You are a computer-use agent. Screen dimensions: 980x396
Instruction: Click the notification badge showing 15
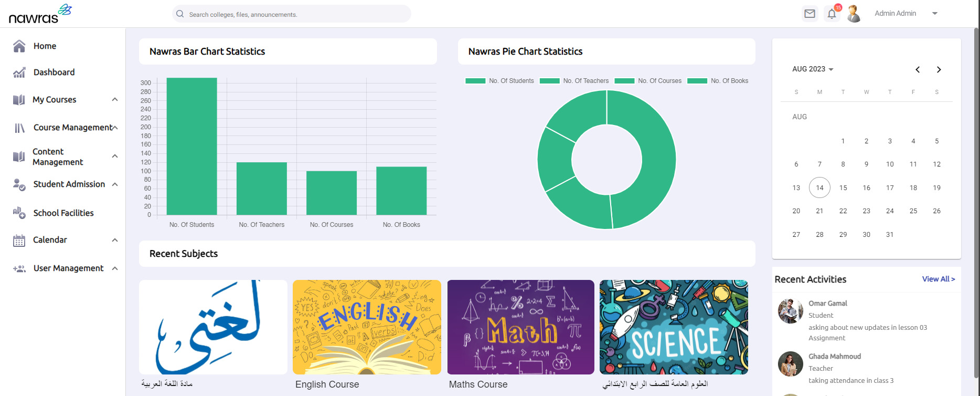[x=838, y=8]
